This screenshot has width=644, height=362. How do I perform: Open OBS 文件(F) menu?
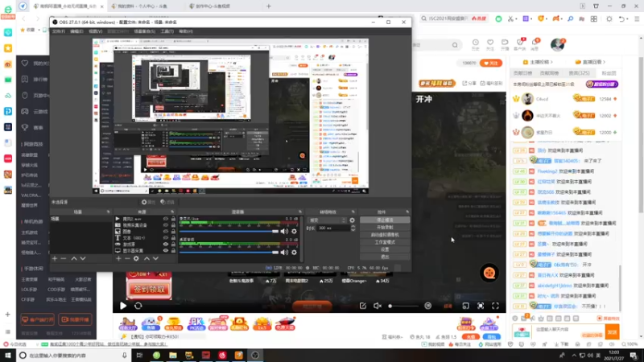(58, 31)
